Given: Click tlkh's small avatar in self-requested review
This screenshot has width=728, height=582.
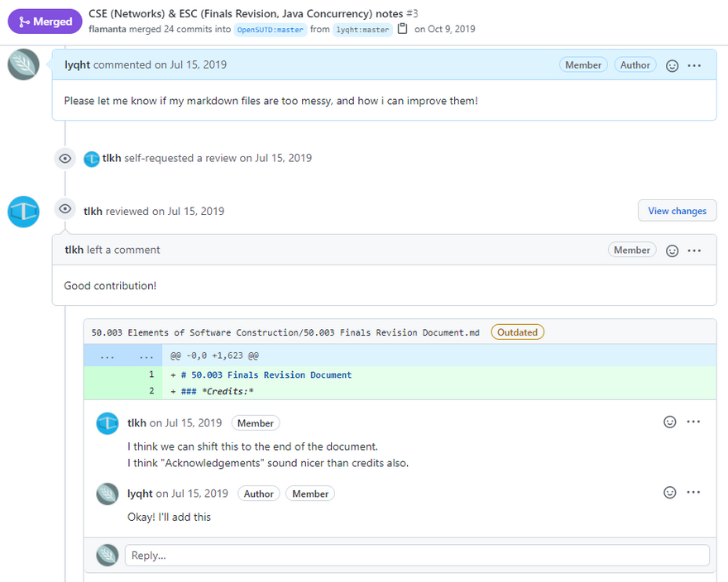Looking at the screenshot, I should [92, 159].
